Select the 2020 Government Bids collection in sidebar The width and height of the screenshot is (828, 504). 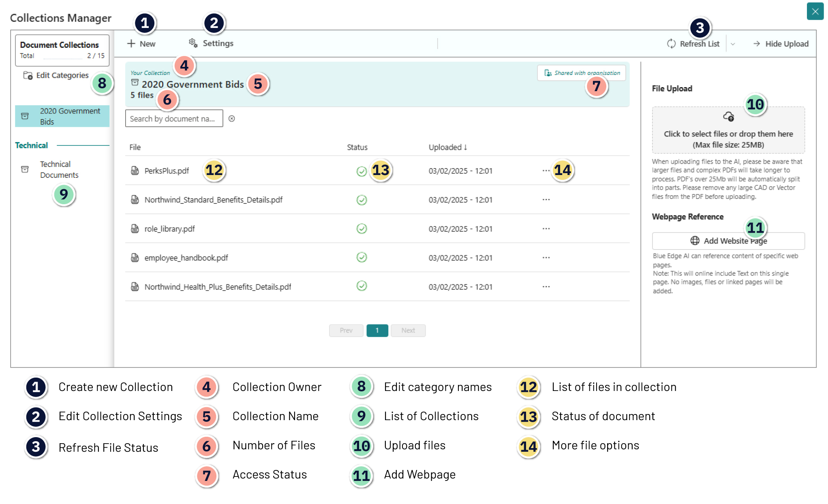pos(62,116)
